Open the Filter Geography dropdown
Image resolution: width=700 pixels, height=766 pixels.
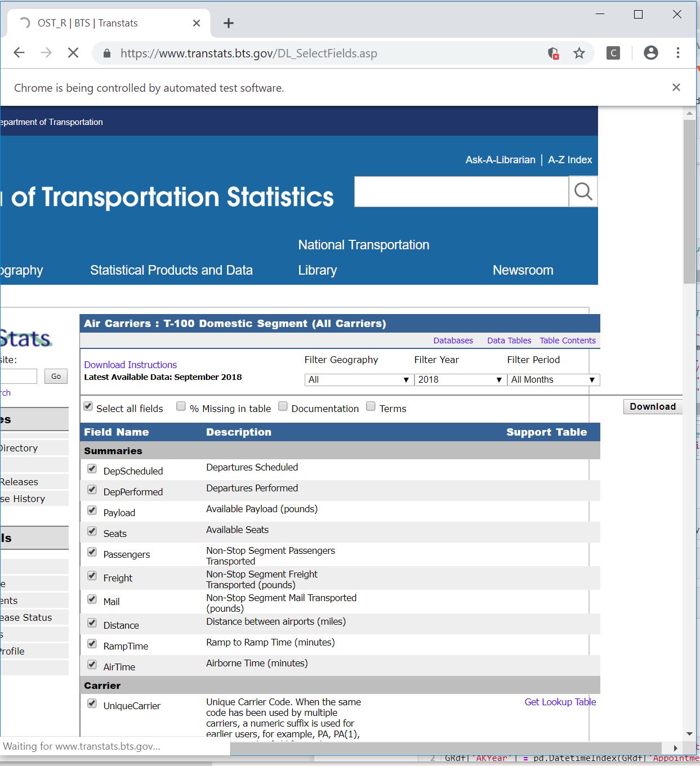(358, 380)
